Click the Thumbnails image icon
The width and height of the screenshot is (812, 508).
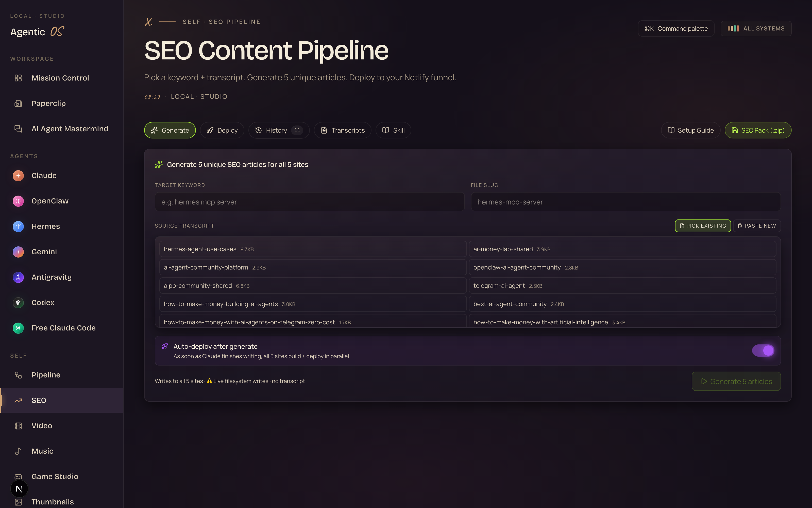[x=18, y=502]
